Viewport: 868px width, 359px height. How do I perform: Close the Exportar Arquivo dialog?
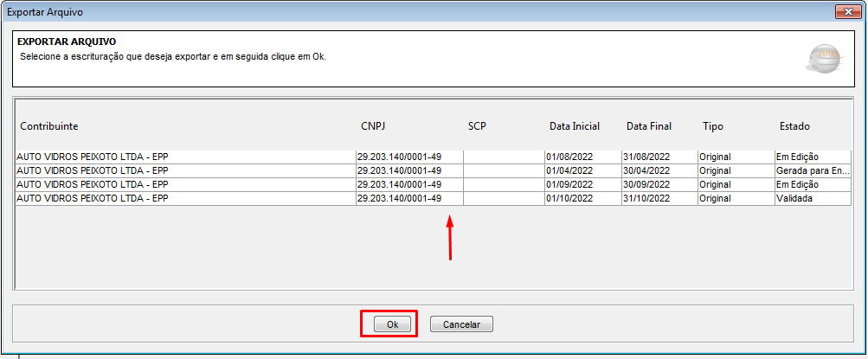tap(847, 11)
